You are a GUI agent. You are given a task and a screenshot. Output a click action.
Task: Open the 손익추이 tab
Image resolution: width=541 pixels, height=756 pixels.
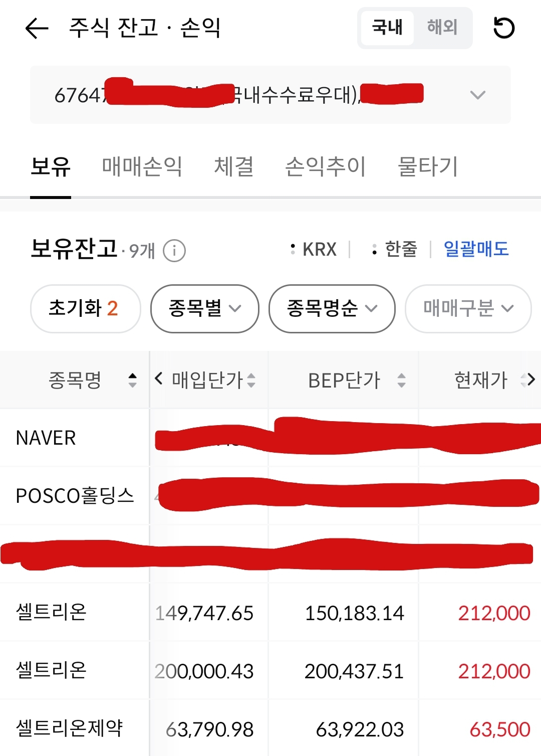pyautogui.click(x=326, y=166)
